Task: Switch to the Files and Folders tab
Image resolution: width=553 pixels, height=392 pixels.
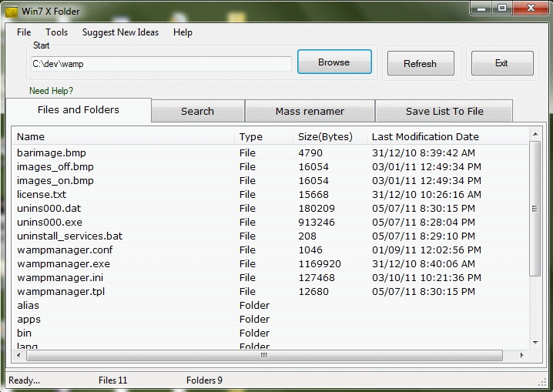Action: tap(79, 110)
